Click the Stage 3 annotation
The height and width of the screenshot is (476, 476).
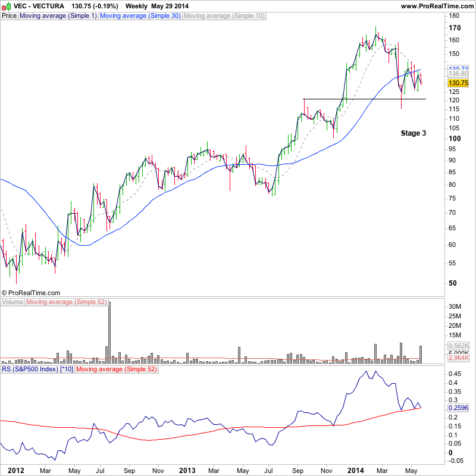[413, 133]
